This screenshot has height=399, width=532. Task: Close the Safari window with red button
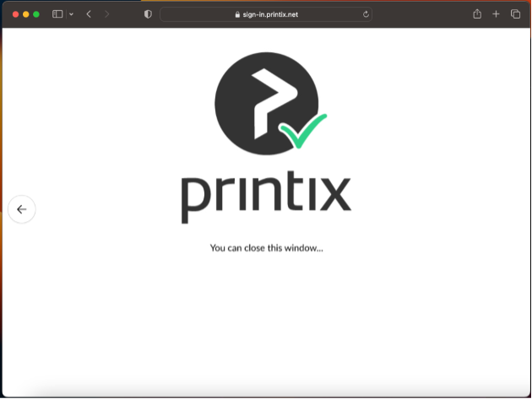click(15, 14)
